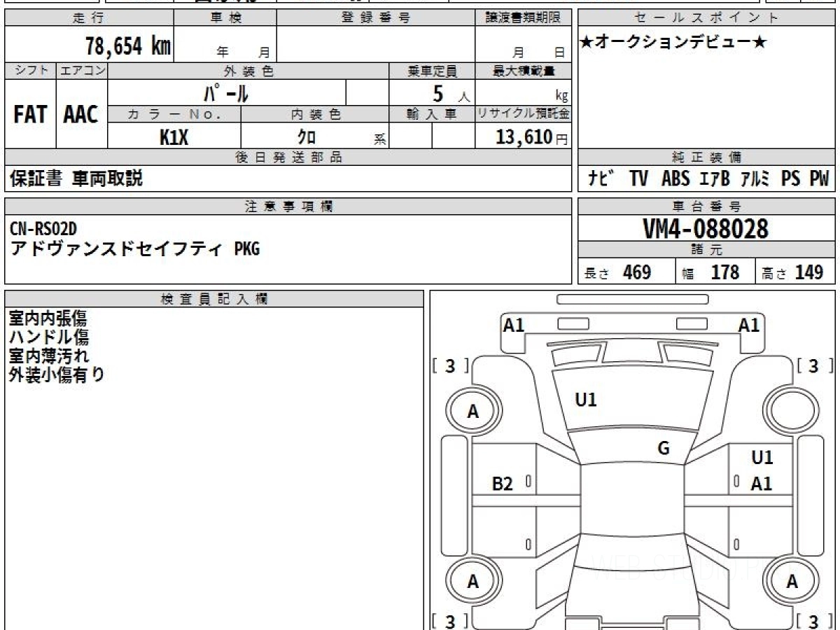
Task: Click the 乗車定員 header
Action: tap(432, 71)
